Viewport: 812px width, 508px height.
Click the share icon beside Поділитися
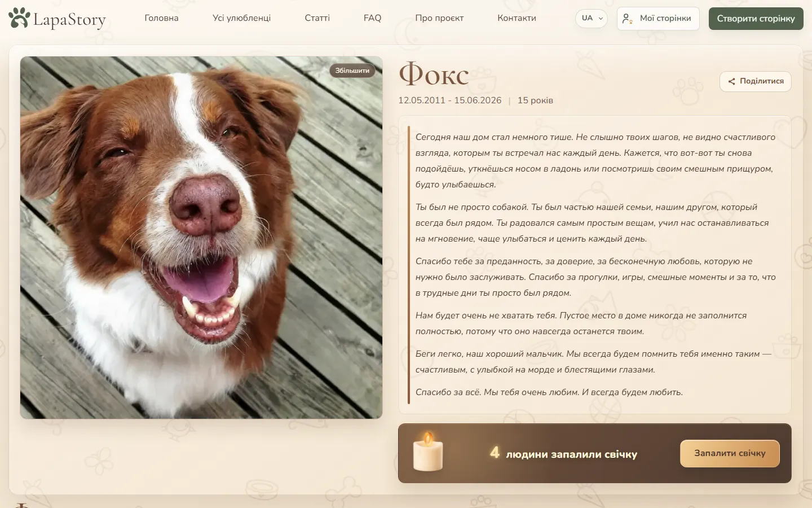(x=731, y=81)
